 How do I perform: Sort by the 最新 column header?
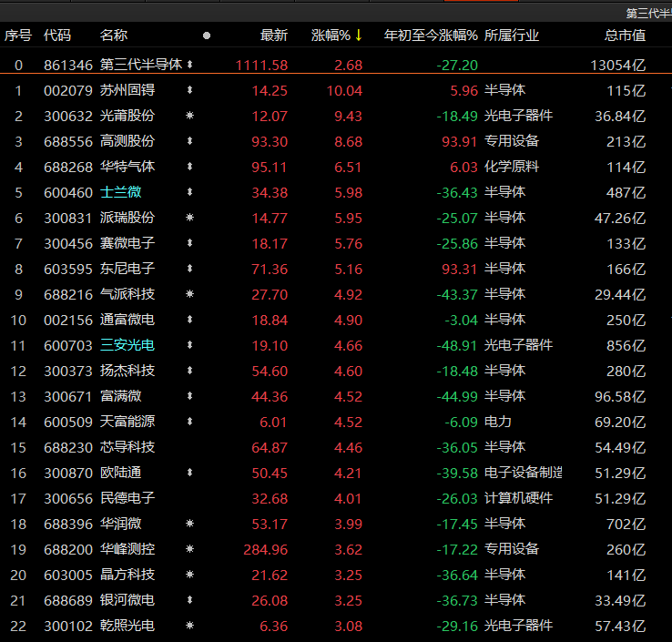[274, 36]
